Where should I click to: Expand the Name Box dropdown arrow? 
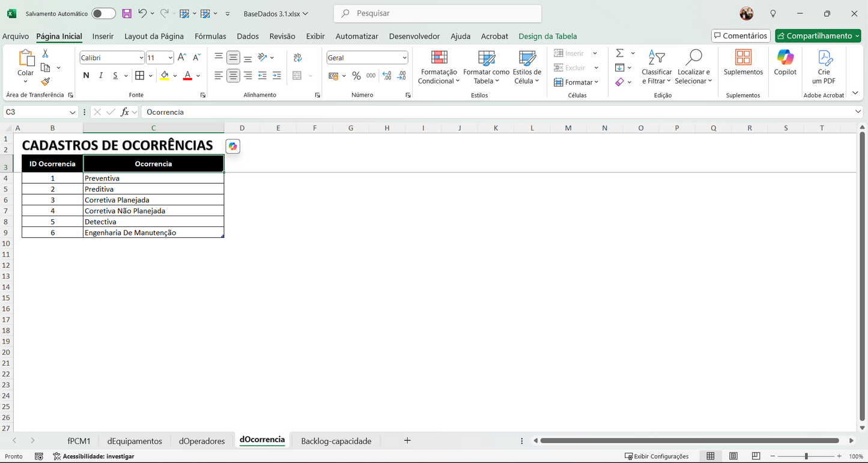[73, 112]
